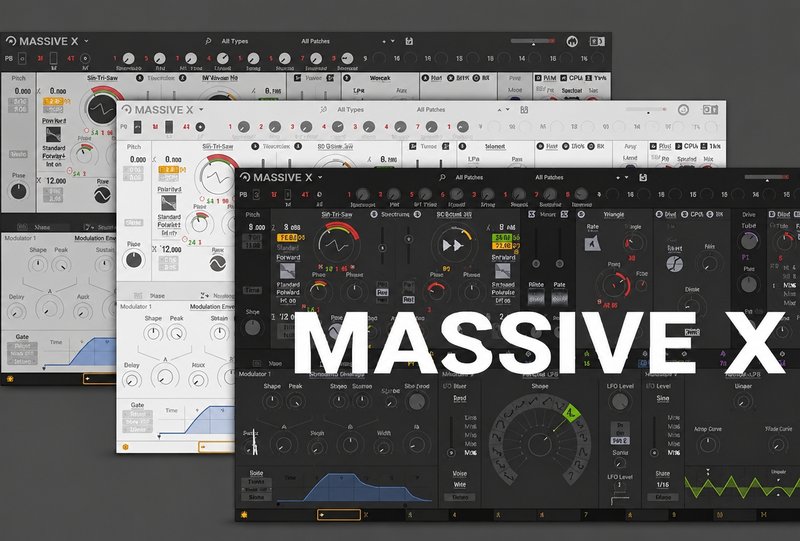Click search magnifier in the white middle window

click(x=323, y=109)
